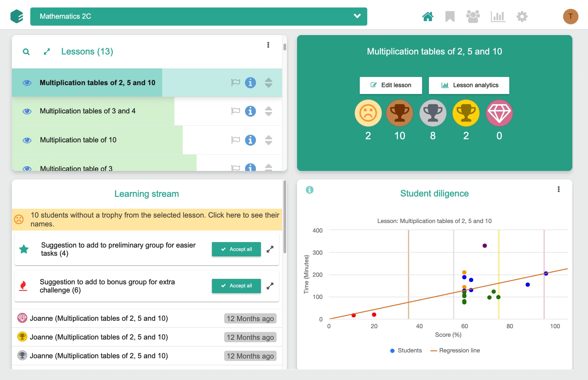The height and width of the screenshot is (380, 588).
Task: Open the info icon for Multiplication table of 10
Action: point(250,140)
